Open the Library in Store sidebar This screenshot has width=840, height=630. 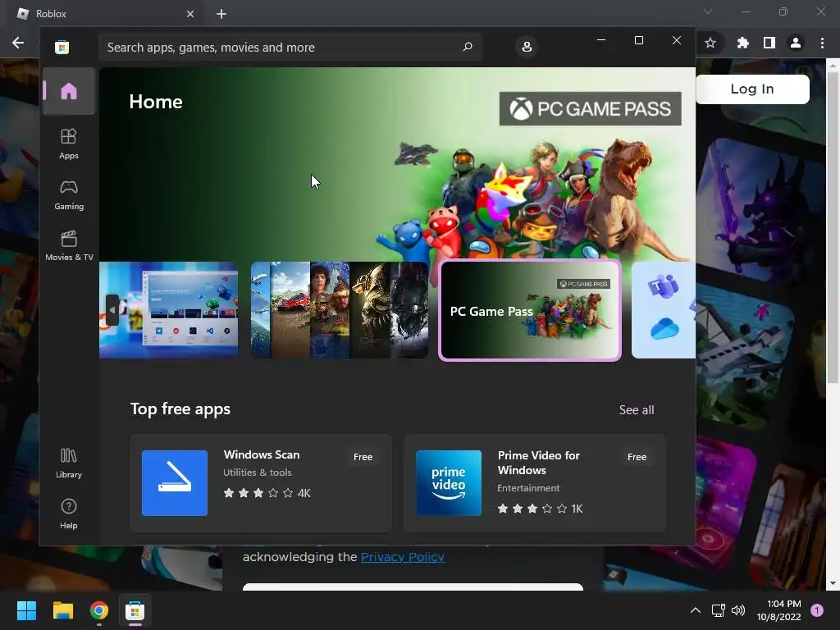click(69, 463)
